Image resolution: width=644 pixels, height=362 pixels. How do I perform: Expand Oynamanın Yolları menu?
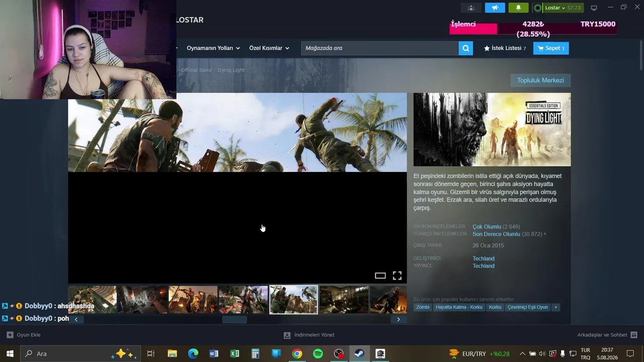[213, 48]
